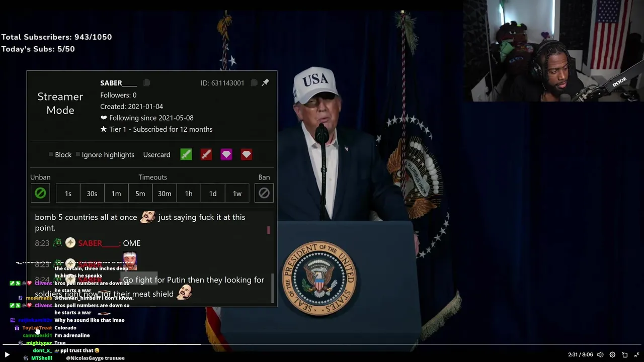The height and width of the screenshot is (362, 644).
Task: Click the SABER username in OME message
Action: tap(99, 243)
